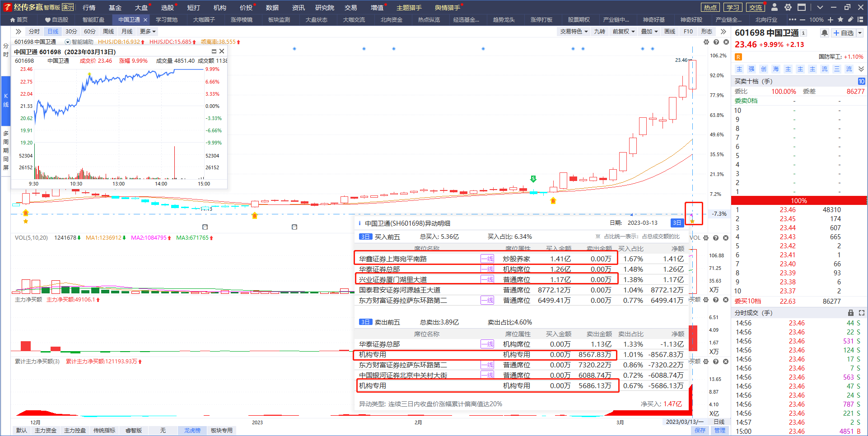Viewport: 868px width, 436px height.
Task: Zoom in with the plus icon beside 100%
Action: [x=831, y=19]
